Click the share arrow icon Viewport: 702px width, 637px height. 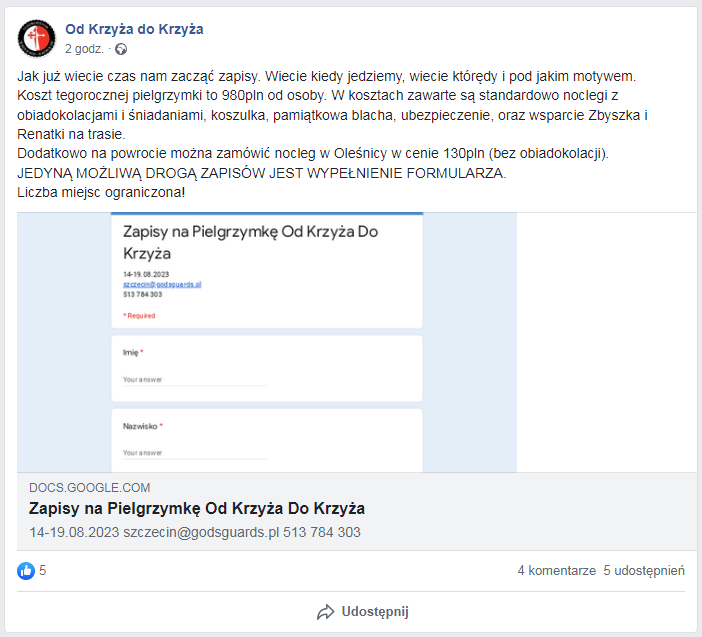pyautogui.click(x=325, y=612)
